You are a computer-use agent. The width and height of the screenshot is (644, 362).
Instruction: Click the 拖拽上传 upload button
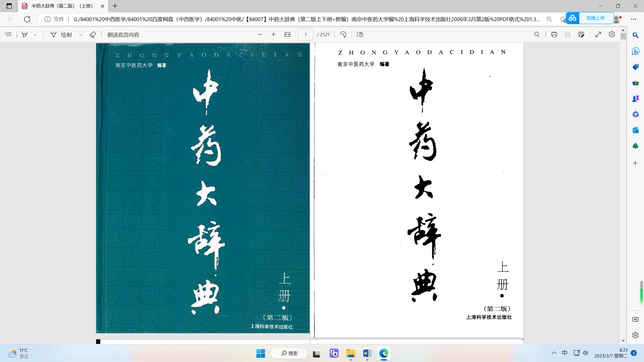tap(590, 18)
